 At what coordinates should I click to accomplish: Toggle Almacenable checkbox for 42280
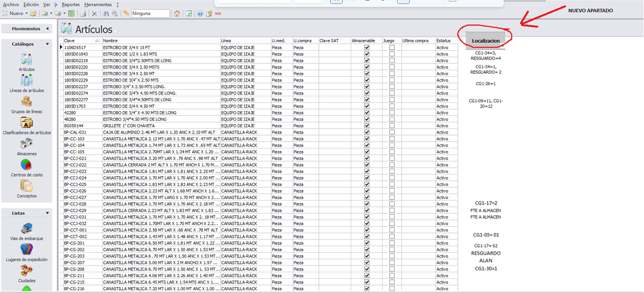366,113
